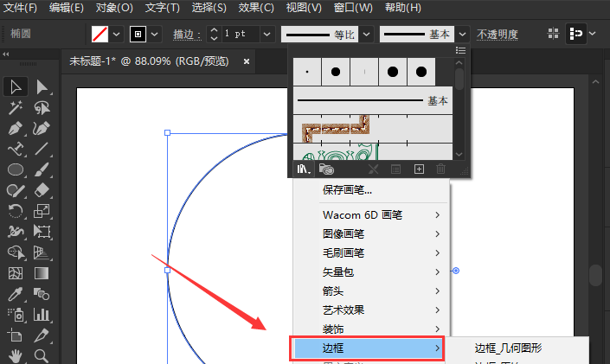Select the Eraser tool
This screenshot has height=364, width=610.
42,190
